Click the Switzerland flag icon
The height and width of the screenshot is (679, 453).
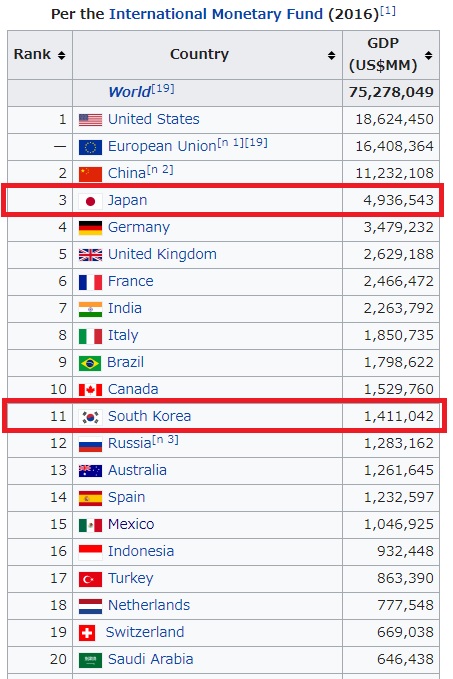click(87, 633)
